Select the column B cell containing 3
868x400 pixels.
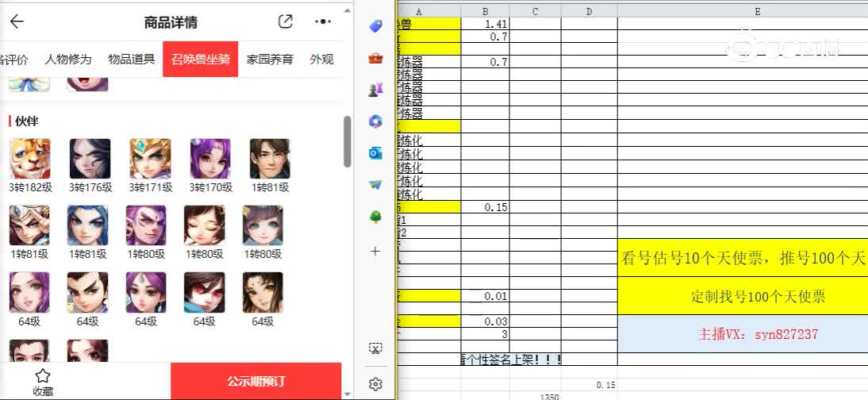(x=485, y=334)
